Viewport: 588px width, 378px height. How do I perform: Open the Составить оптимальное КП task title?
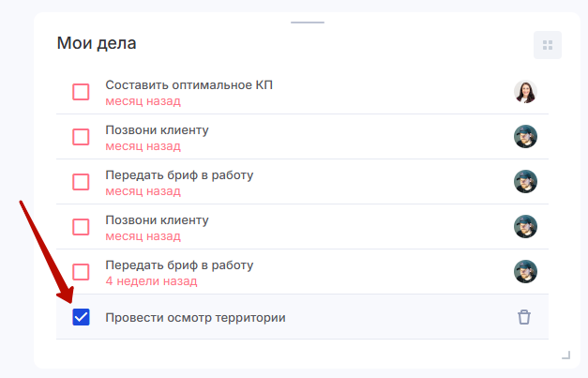click(x=188, y=85)
